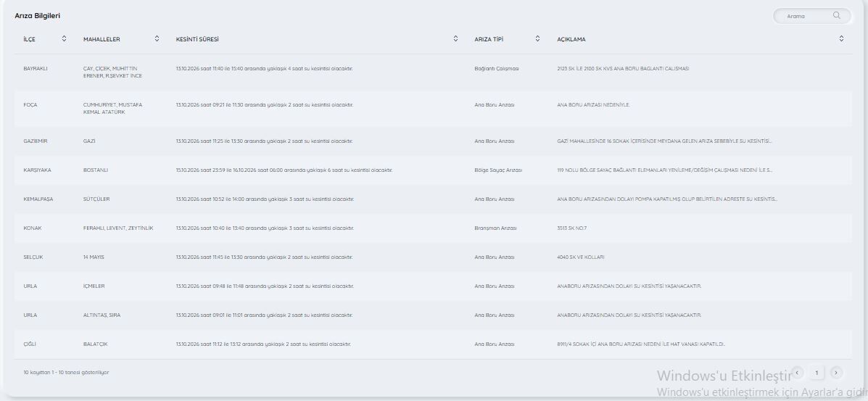Click Ana Boru Arızası in FOÇA row
This screenshot has width=868, height=401.
point(495,104)
